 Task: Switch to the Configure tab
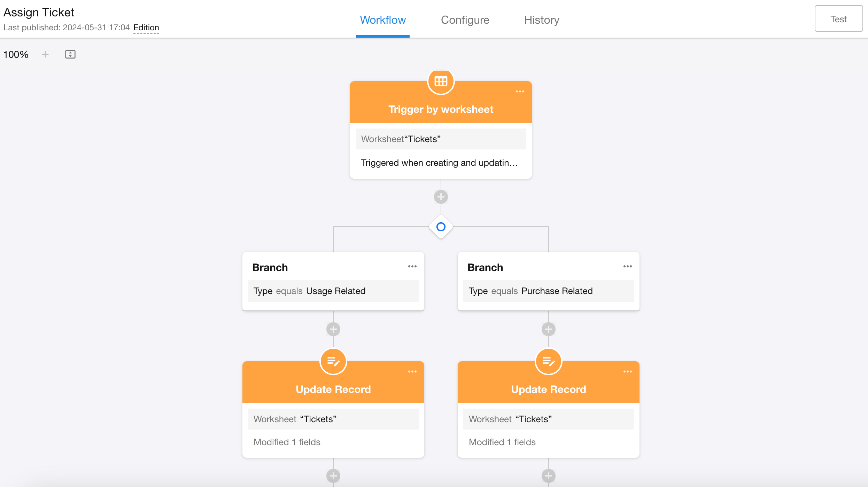click(465, 20)
